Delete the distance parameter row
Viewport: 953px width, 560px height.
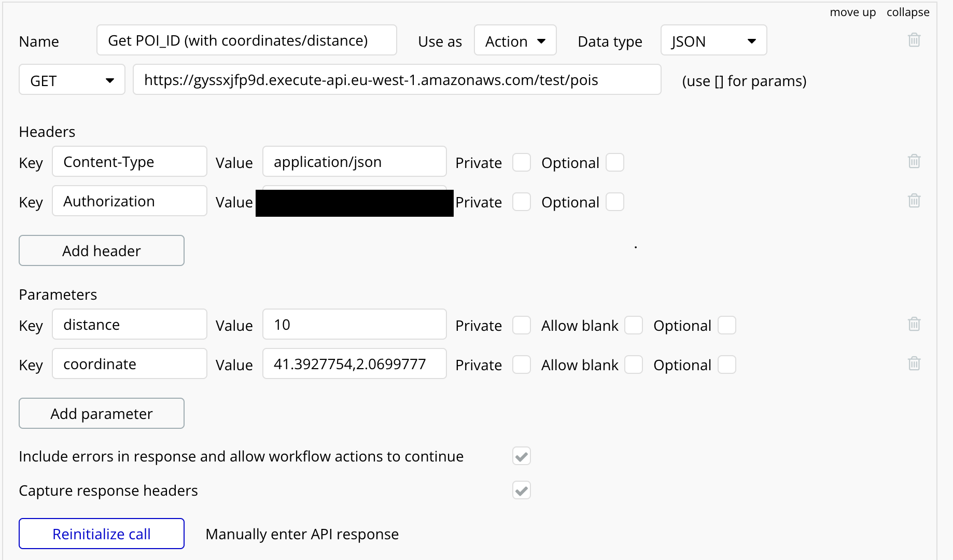coord(914,324)
